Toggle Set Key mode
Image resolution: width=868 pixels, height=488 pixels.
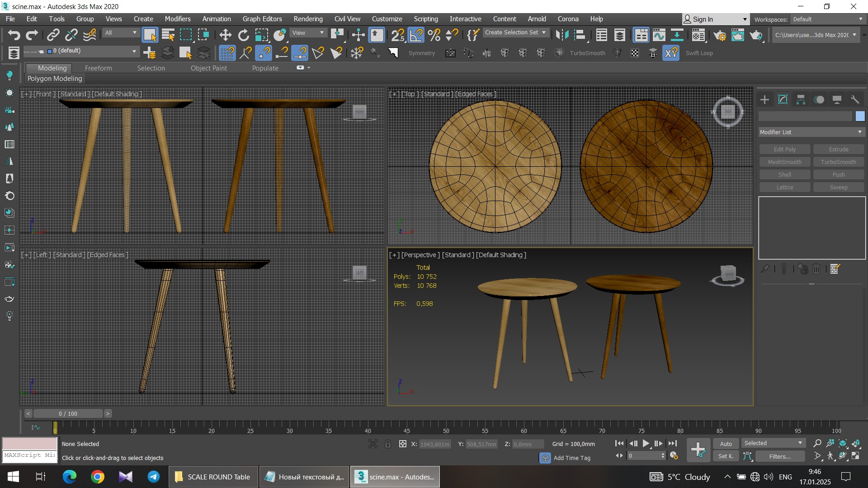(x=726, y=456)
